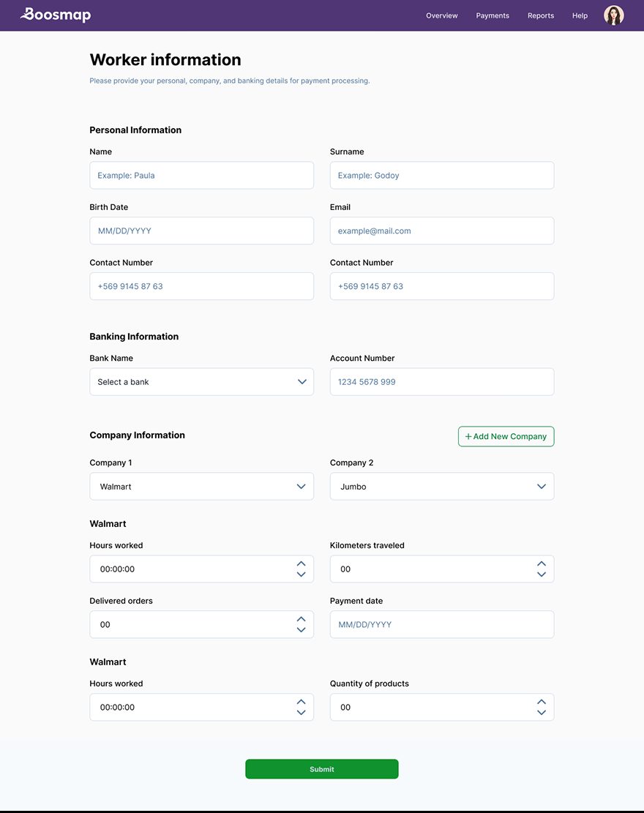Increase Hours worked beside Kilometers traveled
This screenshot has height=813, width=644.
(301, 563)
